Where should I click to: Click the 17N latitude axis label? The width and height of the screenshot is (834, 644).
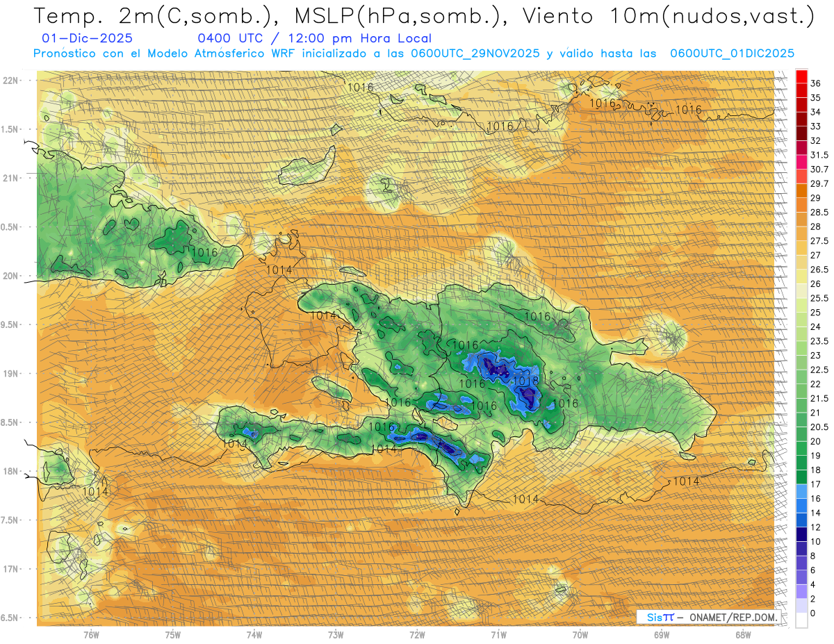tap(10, 569)
